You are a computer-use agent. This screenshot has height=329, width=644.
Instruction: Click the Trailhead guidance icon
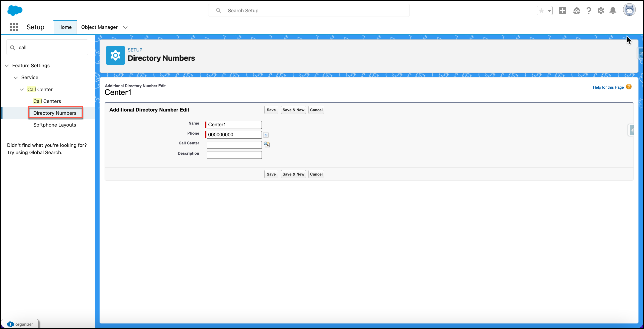pyautogui.click(x=577, y=11)
